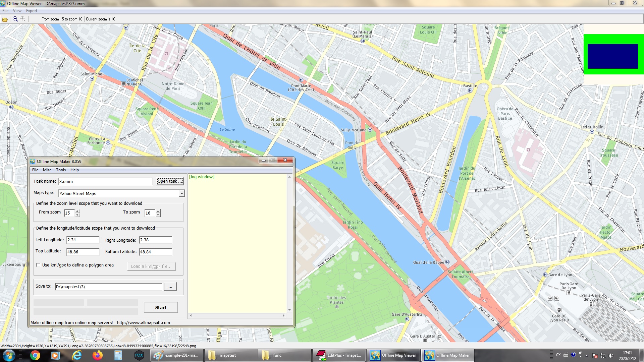Click the dark blue rectangle overlay
Screen dimensions: 644x362
[612, 56]
